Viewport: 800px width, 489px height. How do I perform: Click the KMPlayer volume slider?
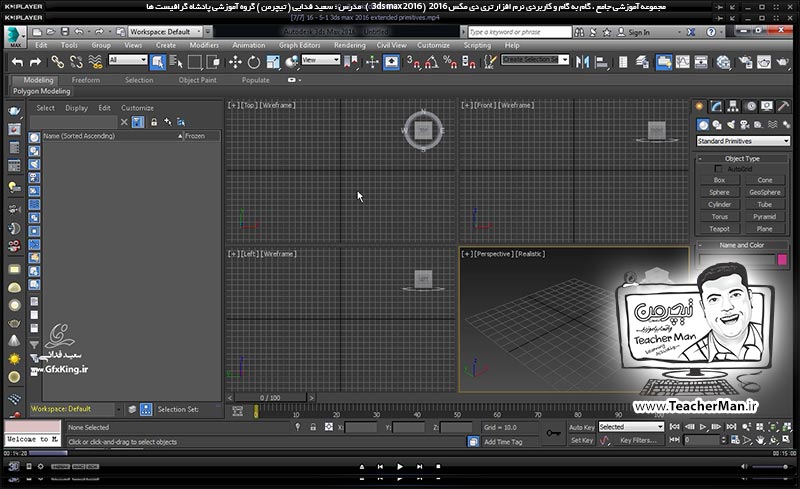click(x=770, y=467)
